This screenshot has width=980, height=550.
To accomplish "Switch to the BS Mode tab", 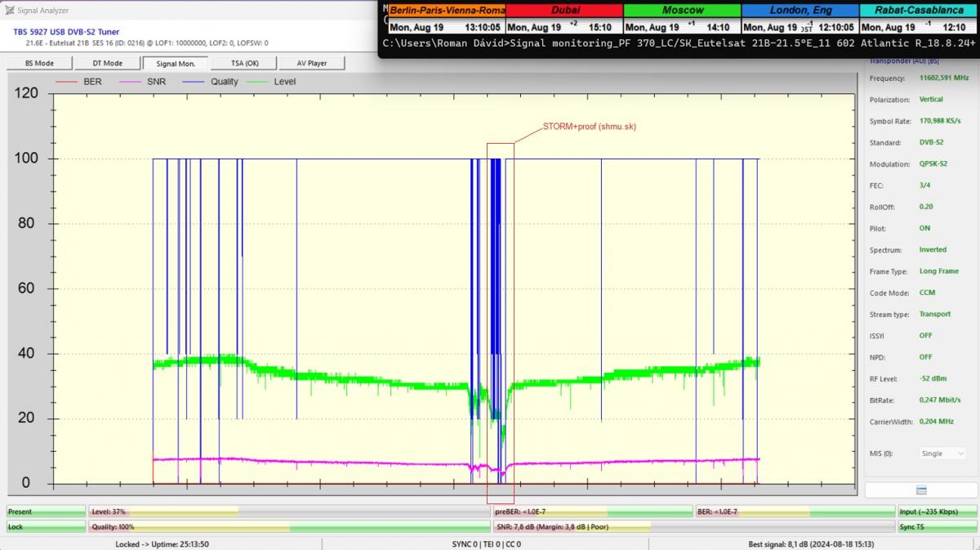I will (39, 63).
